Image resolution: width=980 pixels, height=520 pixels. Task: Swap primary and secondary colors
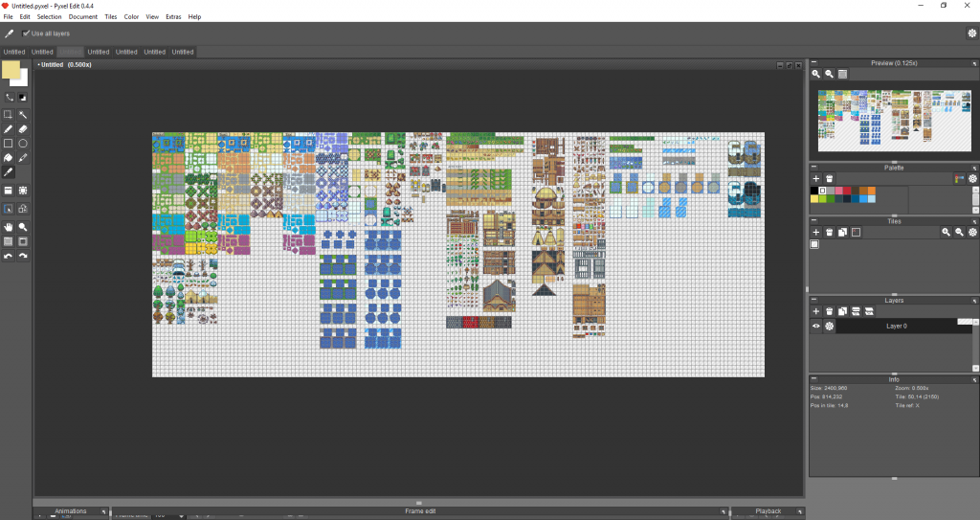pyautogui.click(x=9, y=97)
